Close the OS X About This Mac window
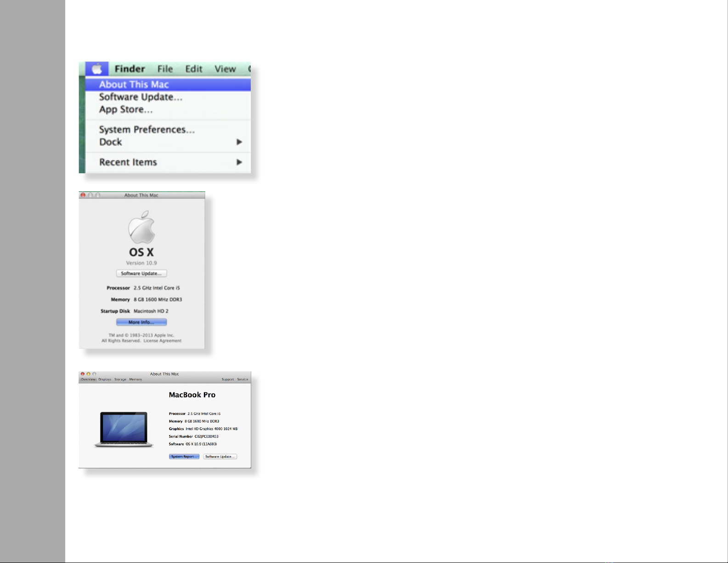Viewport: 728px width, 563px height. [x=83, y=195]
